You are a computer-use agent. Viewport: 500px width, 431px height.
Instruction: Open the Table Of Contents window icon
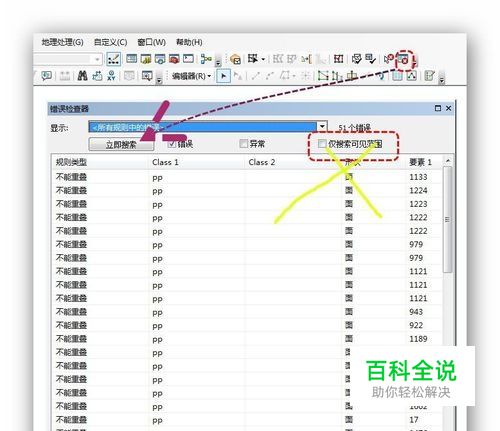click(131, 59)
